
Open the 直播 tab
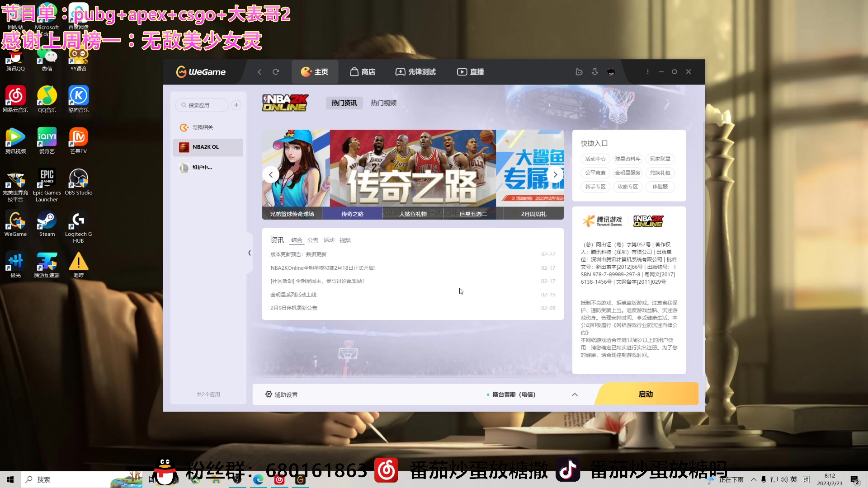tap(471, 72)
